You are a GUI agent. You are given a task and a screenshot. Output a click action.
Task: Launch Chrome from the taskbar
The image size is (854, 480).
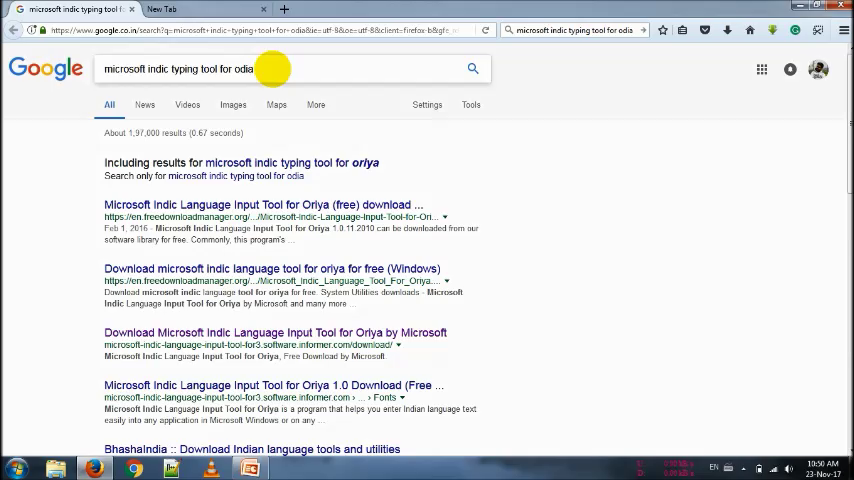[133, 469]
